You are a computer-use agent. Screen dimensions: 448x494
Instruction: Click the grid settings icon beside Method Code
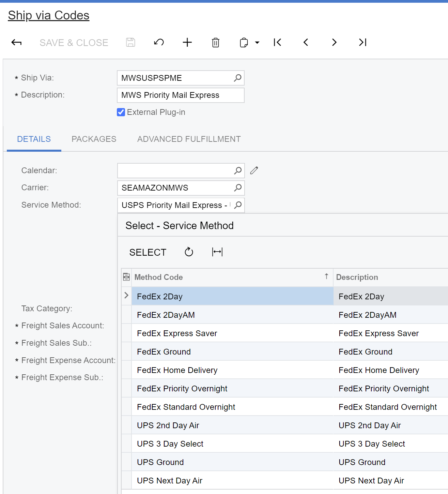point(126,277)
